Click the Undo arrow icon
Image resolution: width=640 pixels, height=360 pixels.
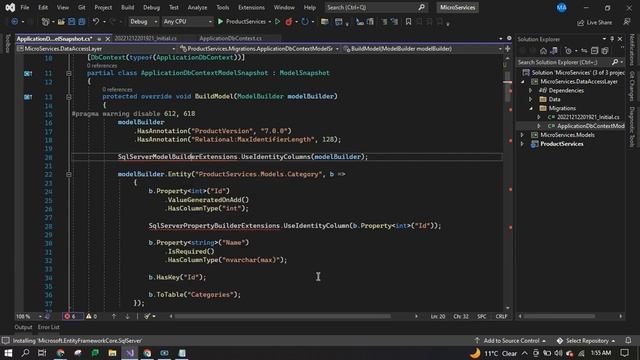coord(96,22)
